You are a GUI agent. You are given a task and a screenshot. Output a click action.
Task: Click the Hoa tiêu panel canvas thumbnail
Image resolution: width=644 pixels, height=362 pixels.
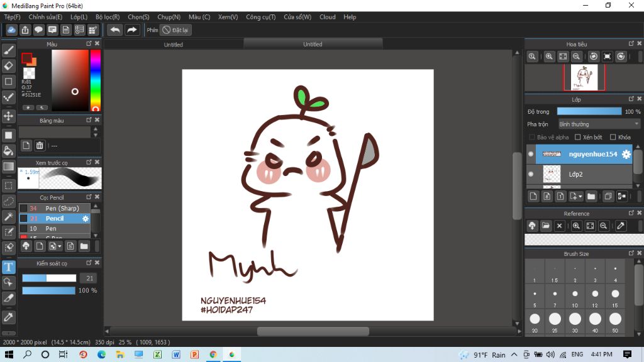point(584,77)
